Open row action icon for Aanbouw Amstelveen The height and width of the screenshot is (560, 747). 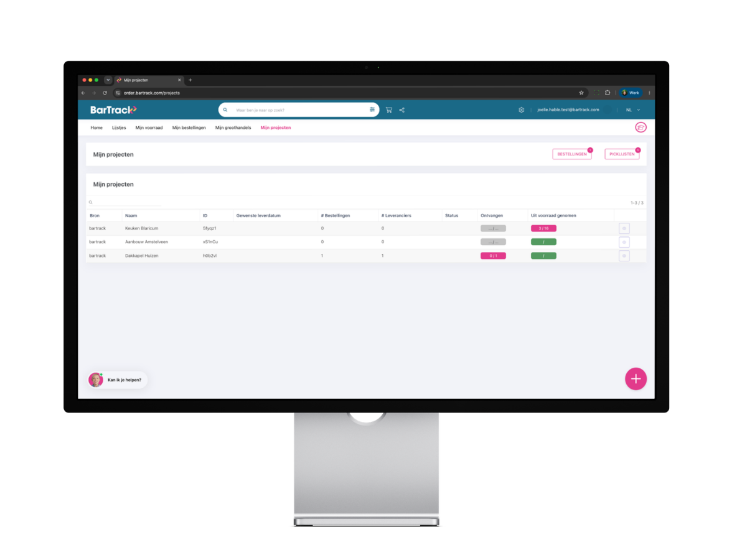624,242
